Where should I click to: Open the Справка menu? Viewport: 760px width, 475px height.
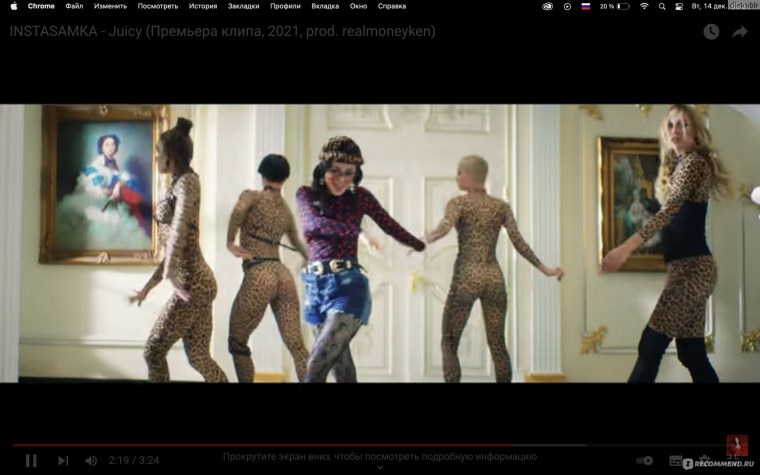(x=392, y=6)
